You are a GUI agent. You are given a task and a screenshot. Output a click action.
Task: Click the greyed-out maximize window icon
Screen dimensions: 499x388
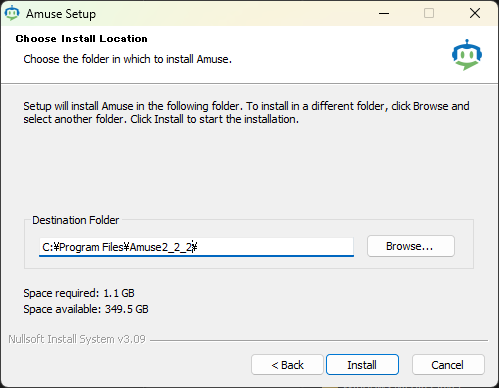(429, 13)
